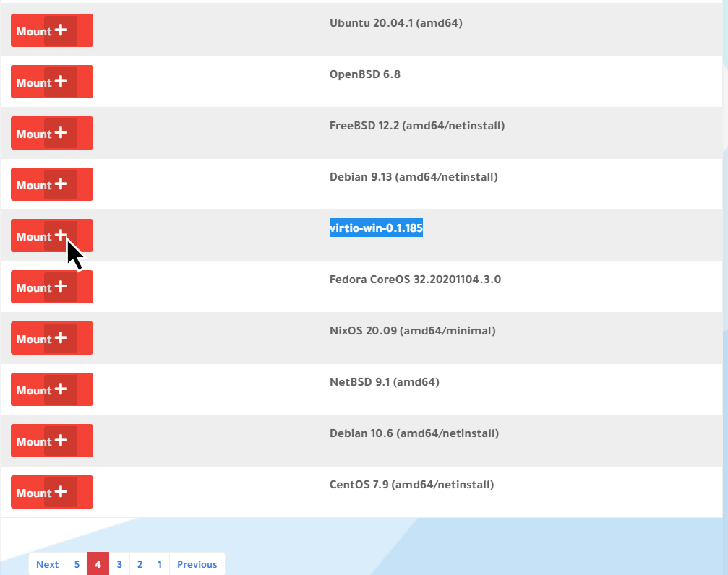Mount the Debian 10.6 netinstall ISO
Image resolution: width=728 pixels, height=575 pixels.
[x=52, y=441]
